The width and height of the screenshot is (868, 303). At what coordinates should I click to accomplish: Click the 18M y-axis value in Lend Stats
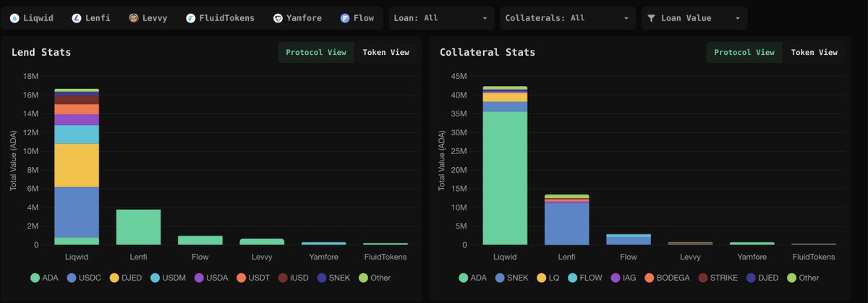30,76
